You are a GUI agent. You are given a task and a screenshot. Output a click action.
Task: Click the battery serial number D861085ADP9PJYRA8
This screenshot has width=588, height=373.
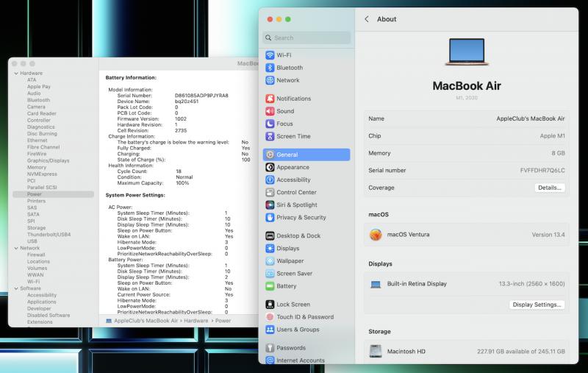tap(201, 96)
